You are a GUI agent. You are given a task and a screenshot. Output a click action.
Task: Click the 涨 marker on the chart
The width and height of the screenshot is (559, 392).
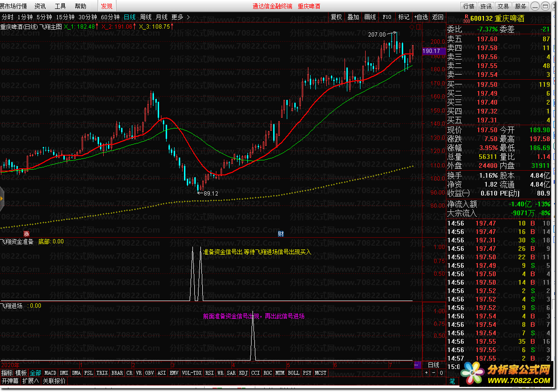click(26, 234)
